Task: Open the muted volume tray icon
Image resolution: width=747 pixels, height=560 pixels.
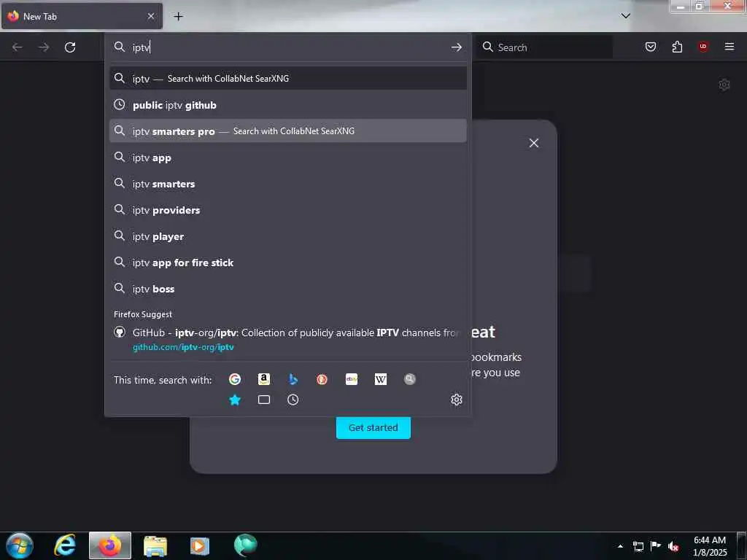Action: 673,546
